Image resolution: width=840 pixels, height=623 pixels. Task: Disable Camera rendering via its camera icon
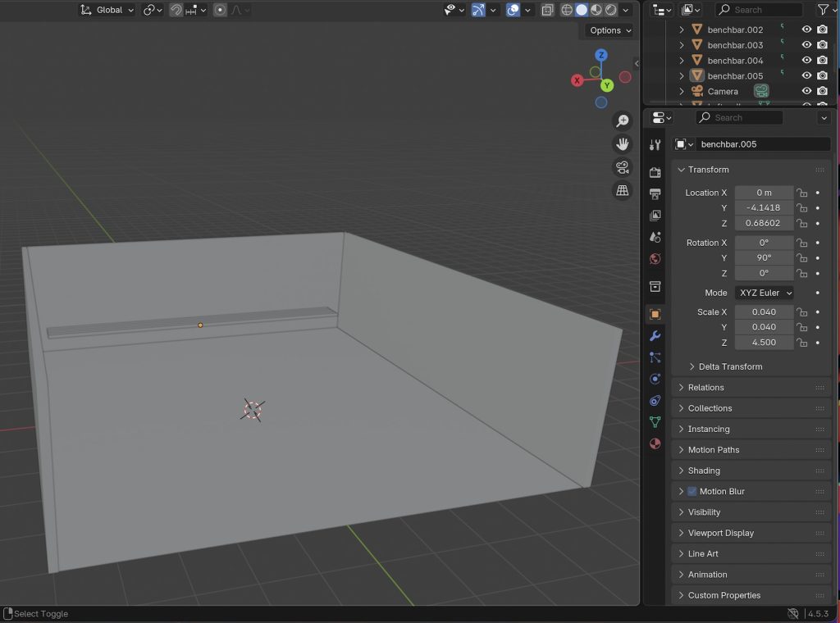(x=822, y=91)
